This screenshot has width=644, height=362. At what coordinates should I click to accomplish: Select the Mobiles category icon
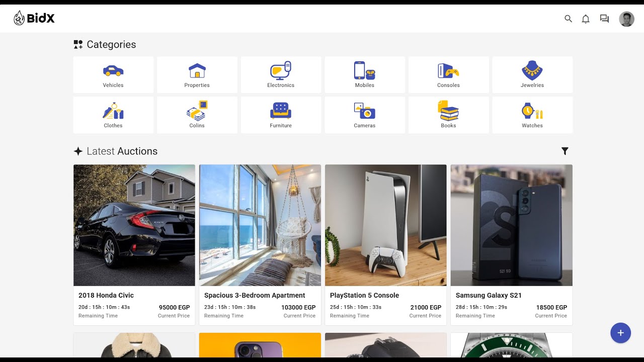365,70
